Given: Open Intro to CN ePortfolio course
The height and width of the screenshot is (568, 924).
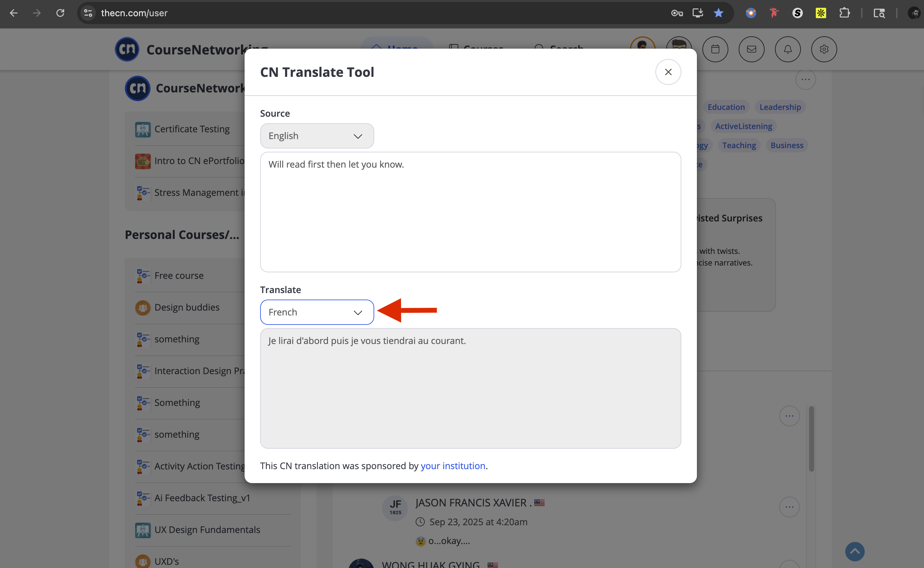Looking at the screenshot, I should (x=199, y=161).
